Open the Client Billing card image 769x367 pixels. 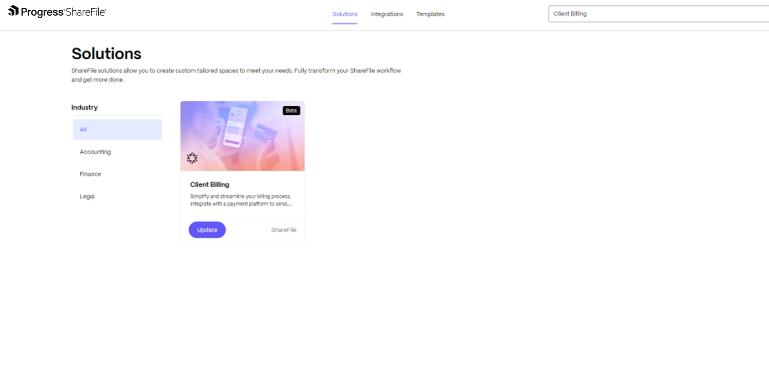(242, 136)
